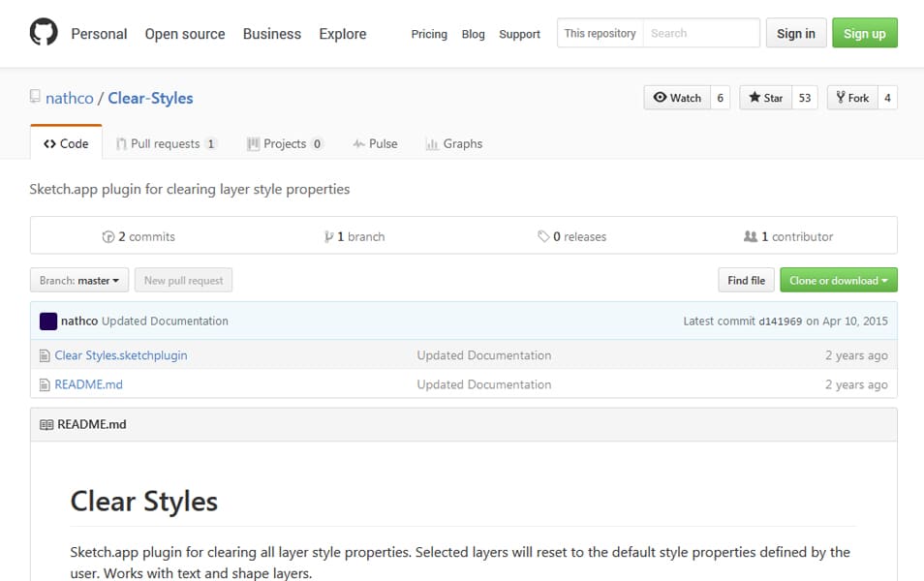Click the branch icon beside 1 branch
Screen dimensions: 924x581
coord(329,236)
